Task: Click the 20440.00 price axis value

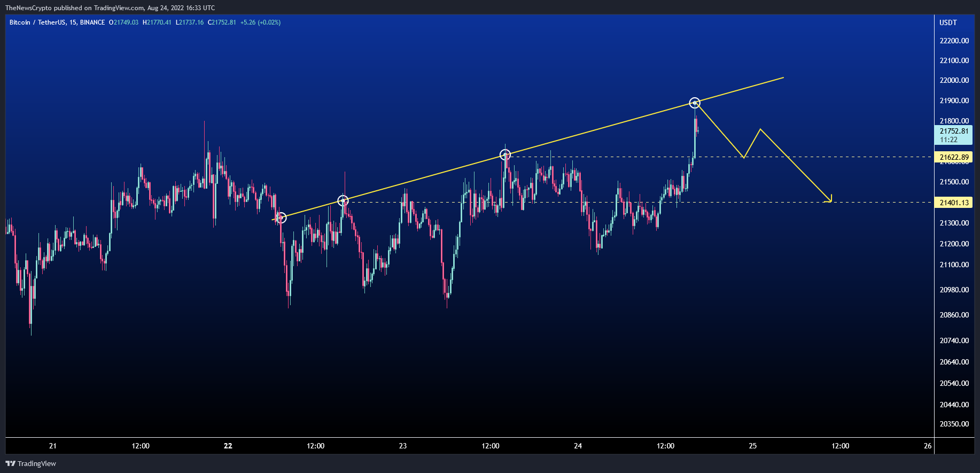Action: (x=954, y=405)
